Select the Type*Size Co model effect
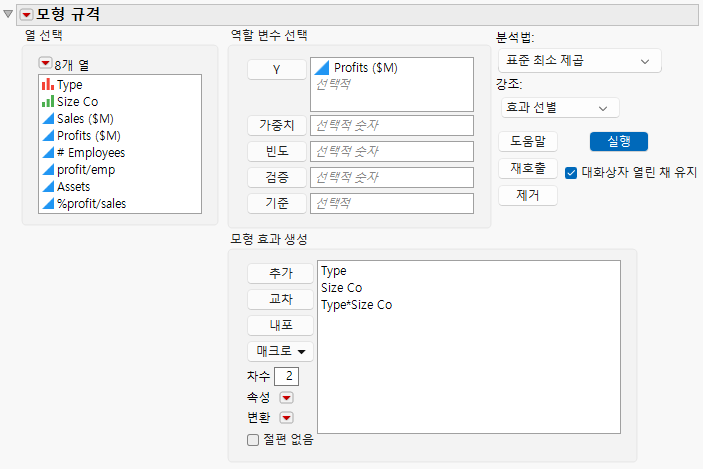This screenshot has width=703, height=469. pos(356,305)
